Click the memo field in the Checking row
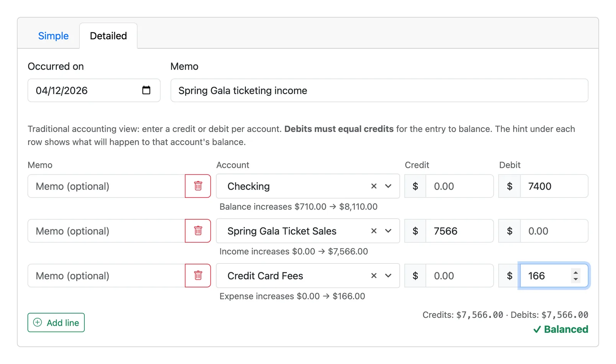Viewport: 616px width, 364px height. (x=106, y=186)
